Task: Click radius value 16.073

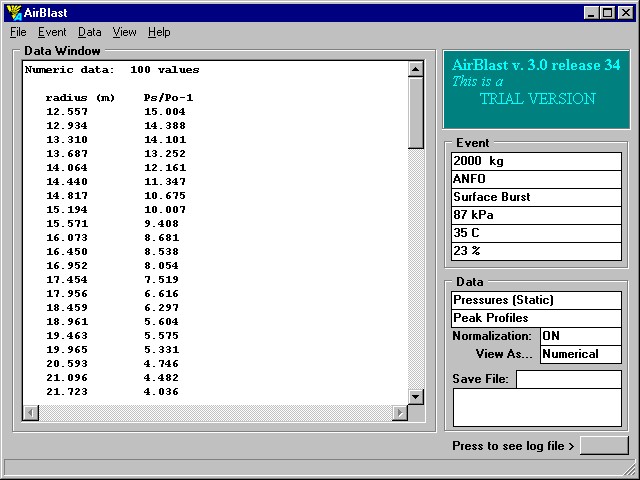Action: click(x=67, y=238)
